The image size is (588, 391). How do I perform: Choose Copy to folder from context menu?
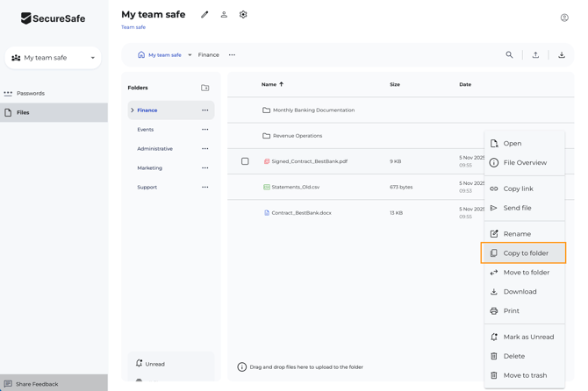pos(525,253)
